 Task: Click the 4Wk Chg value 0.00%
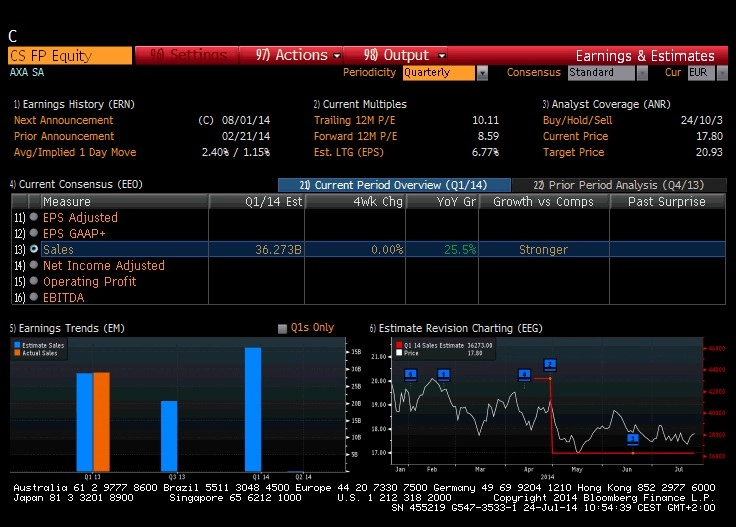pyautogui.click(x=387, y=250)
